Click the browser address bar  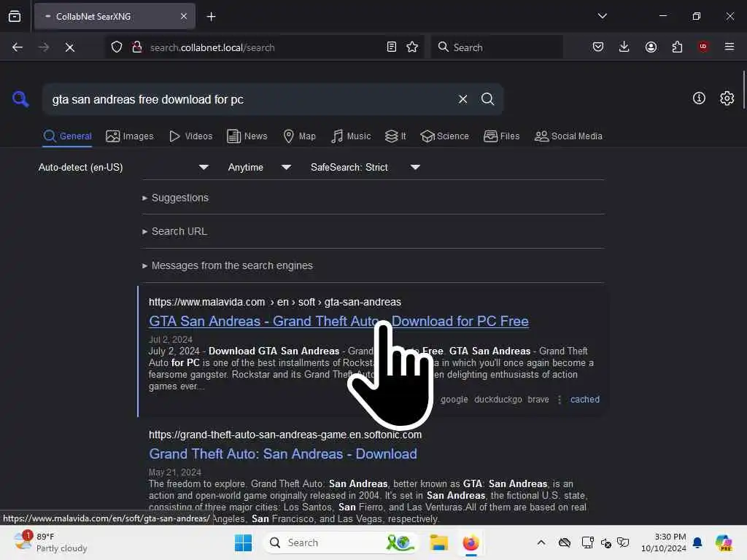(264, 47)
